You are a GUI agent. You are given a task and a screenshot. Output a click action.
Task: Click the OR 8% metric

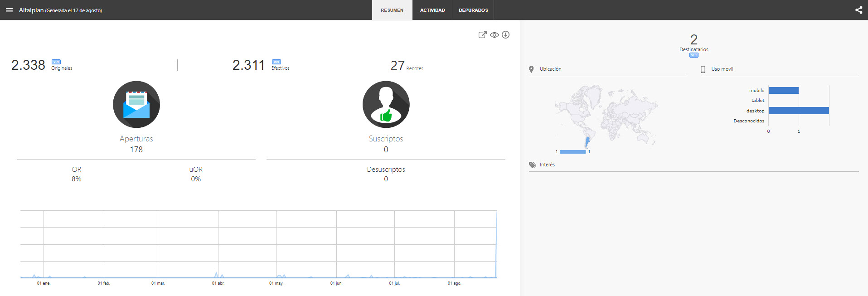tap(77, 174)
